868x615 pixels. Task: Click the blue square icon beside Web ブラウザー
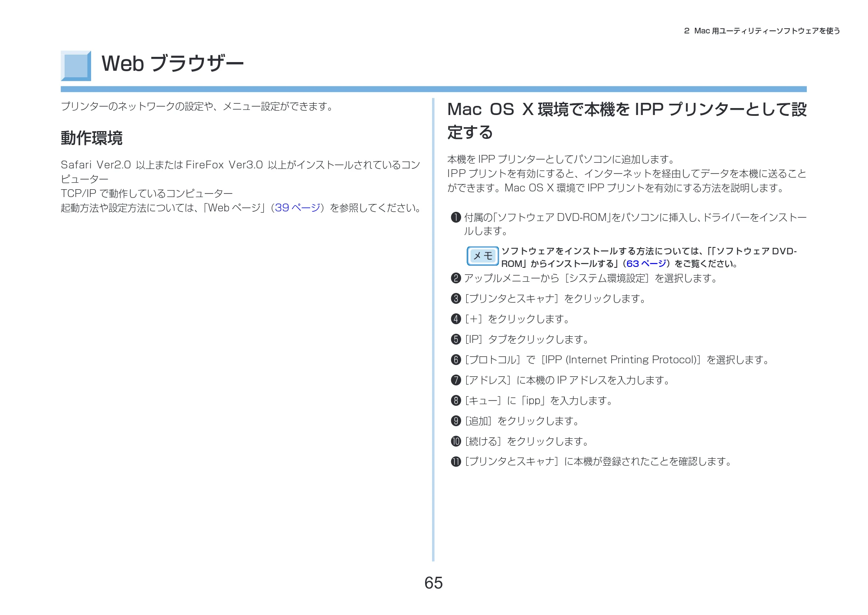point(76,66)
